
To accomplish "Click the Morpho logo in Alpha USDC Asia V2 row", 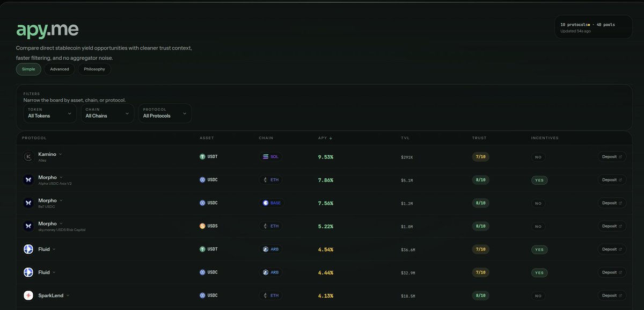I will pos(28,180).
